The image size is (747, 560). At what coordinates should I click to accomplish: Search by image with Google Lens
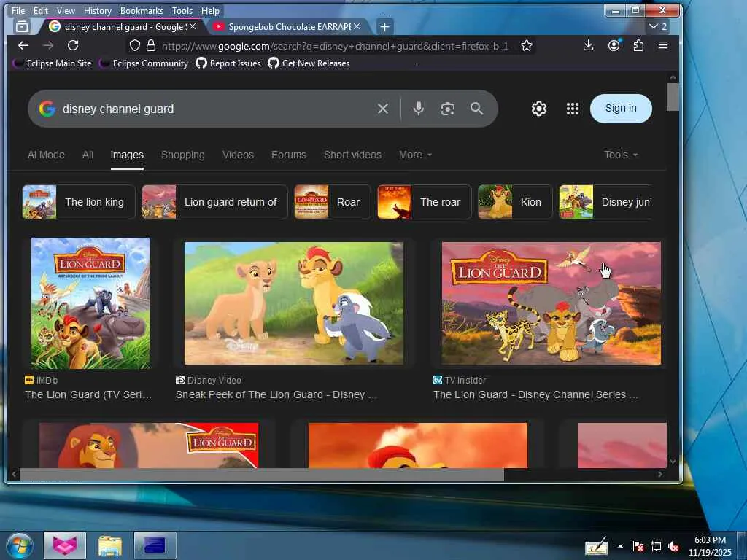447,109
